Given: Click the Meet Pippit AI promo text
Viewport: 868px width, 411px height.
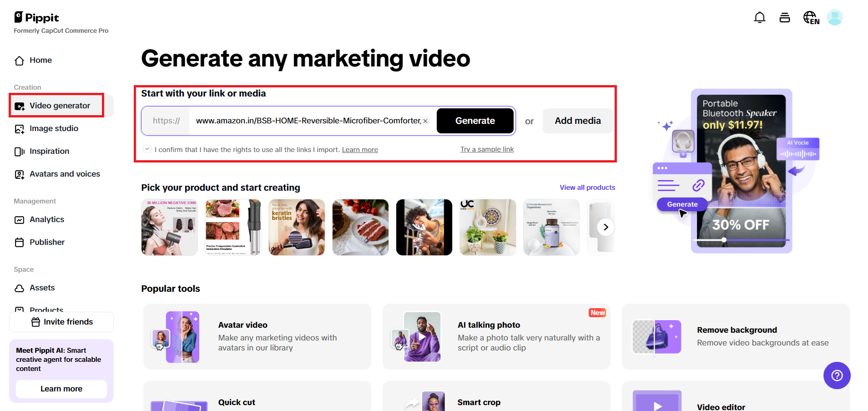Looking at the screenshot, I should [58, 360].
